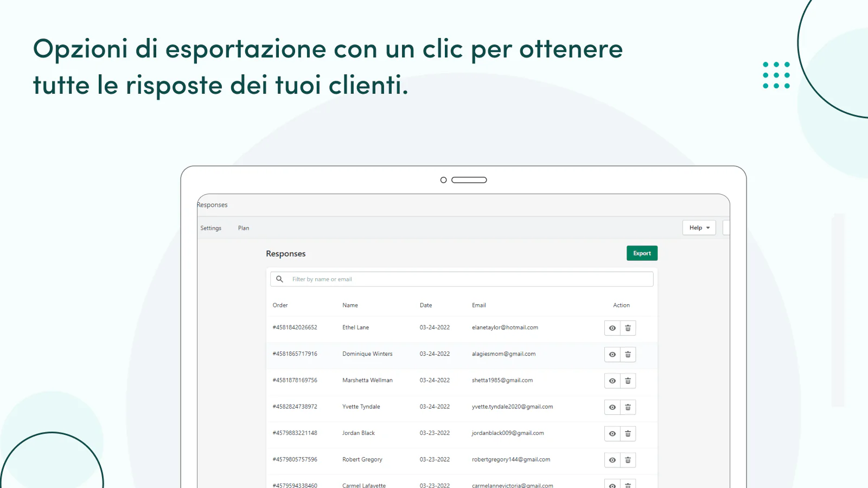Click the name Jordan Black
The height and width of the screenshot is (488, 868).
359,433
